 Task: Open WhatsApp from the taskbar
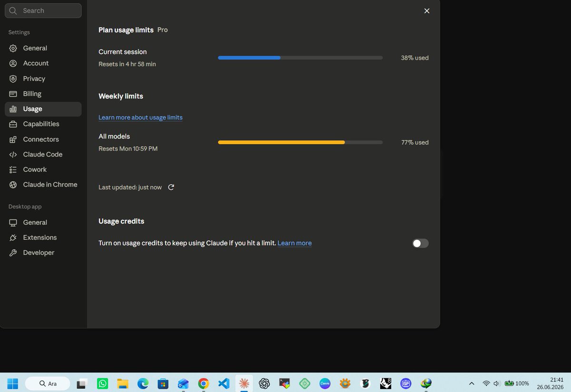(x=102, y=383)
